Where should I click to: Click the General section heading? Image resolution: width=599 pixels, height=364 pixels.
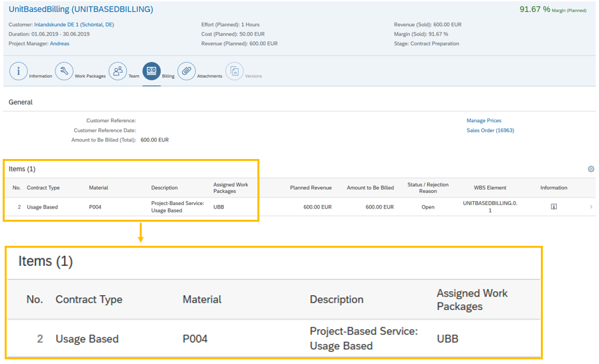tap(21, 102)
